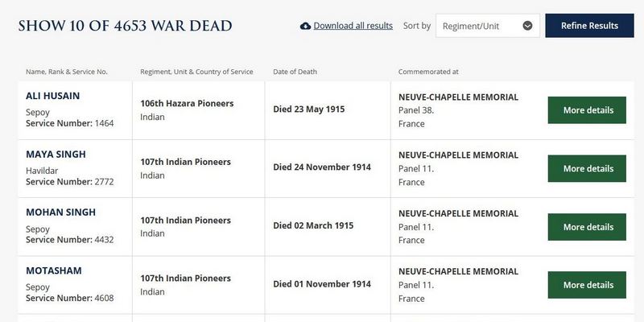644x322 pixels.
Task: View more details for Motasham
Action: [x=587, y=285]
